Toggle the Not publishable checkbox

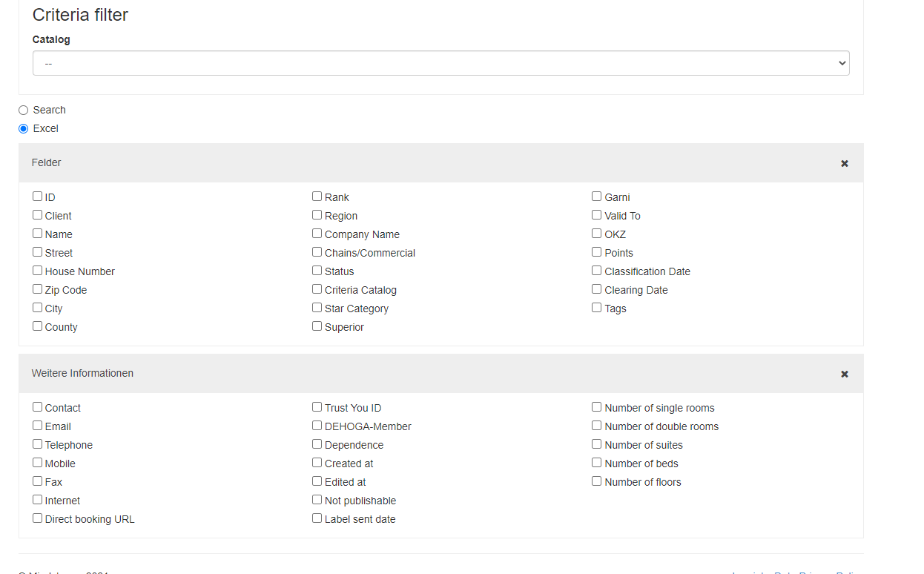pos(317,500)
